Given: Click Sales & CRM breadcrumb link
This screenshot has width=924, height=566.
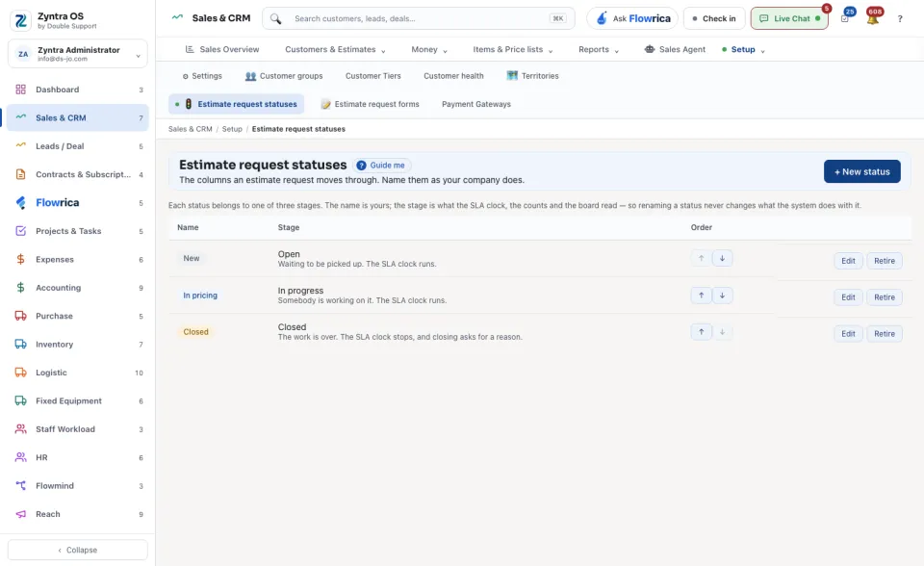Looking at the screenshot, I should [191, 129].
